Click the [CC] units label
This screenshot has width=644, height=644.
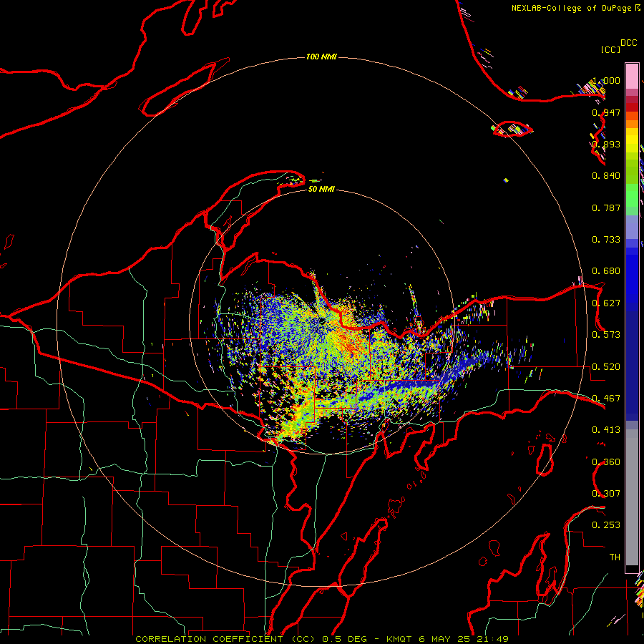[x=610, y=49]
